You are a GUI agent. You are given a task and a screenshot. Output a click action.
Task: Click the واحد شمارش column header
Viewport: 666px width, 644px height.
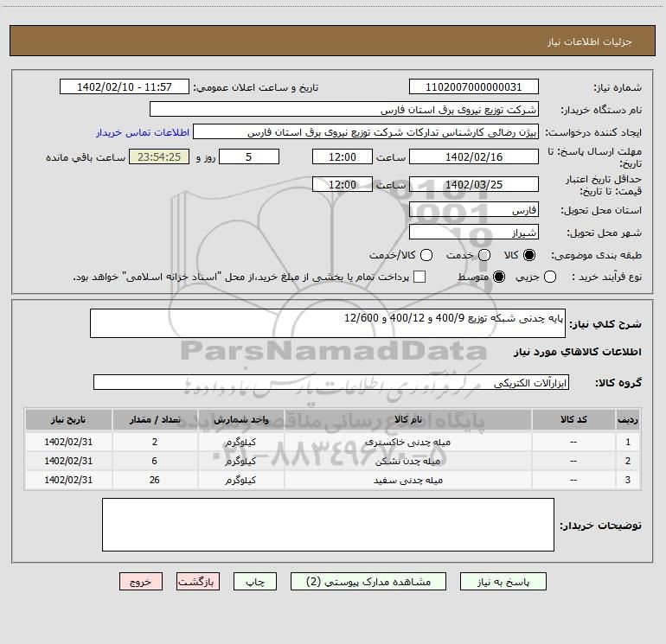[240, 419]
